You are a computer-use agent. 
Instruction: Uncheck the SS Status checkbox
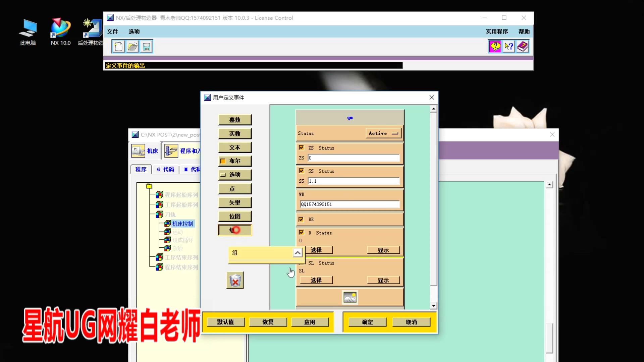(x=301, y=171)
